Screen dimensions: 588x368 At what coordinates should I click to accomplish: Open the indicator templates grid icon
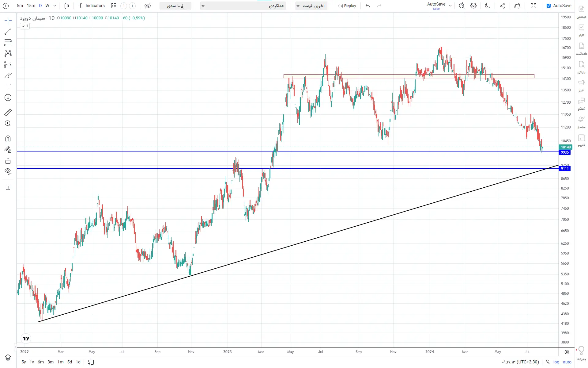coord(114,6)
